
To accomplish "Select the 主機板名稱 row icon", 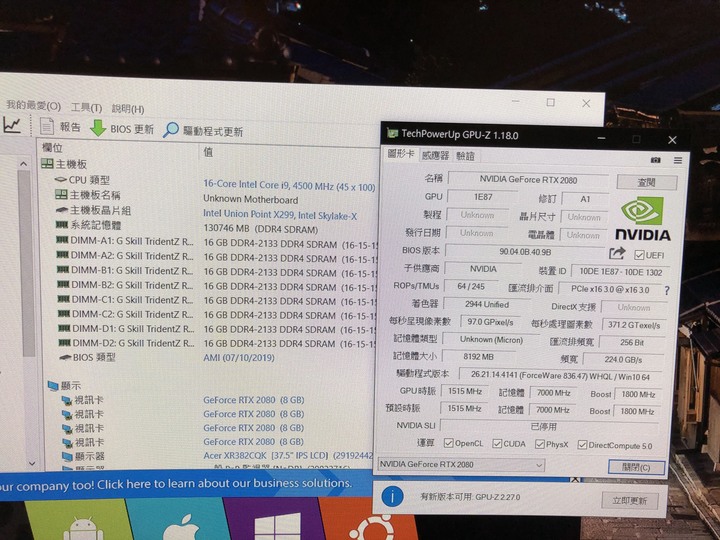I will click(61, 195).
